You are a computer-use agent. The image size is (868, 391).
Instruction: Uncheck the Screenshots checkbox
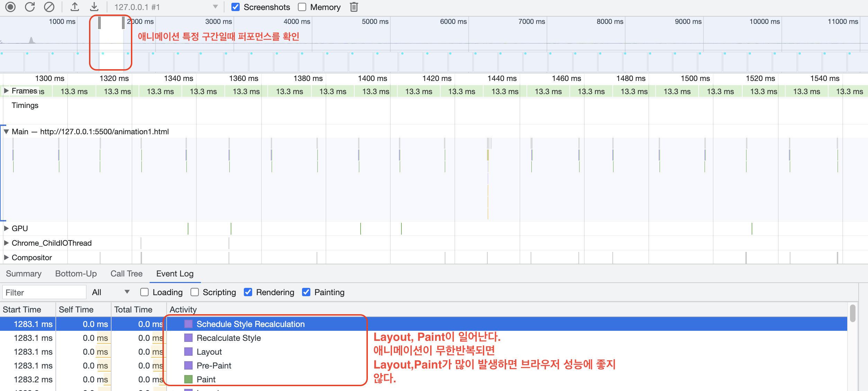pyautogui.click(x=236, y=7)
